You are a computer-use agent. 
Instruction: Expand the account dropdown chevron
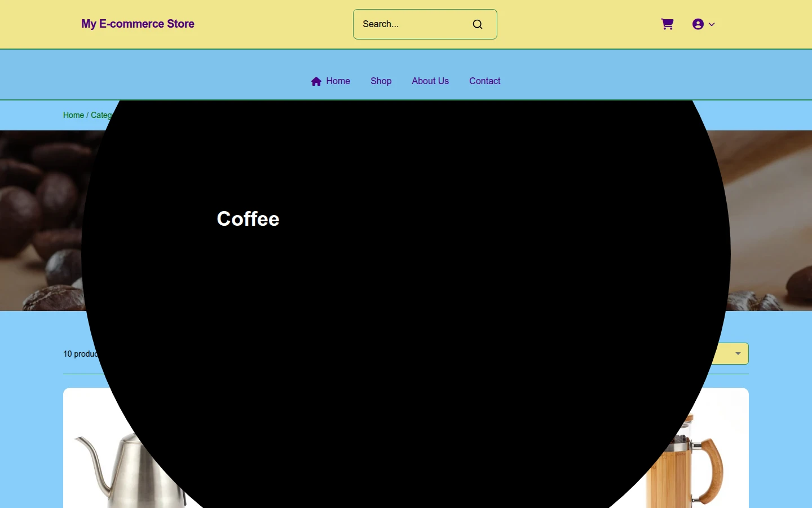[712, 24]
